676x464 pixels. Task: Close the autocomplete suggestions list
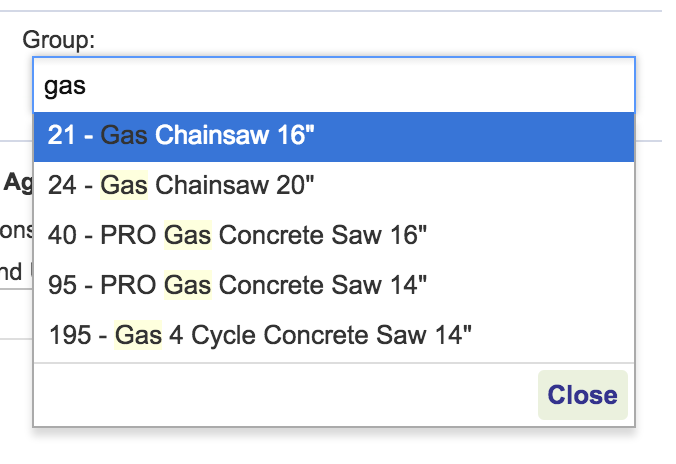(582, 395)
